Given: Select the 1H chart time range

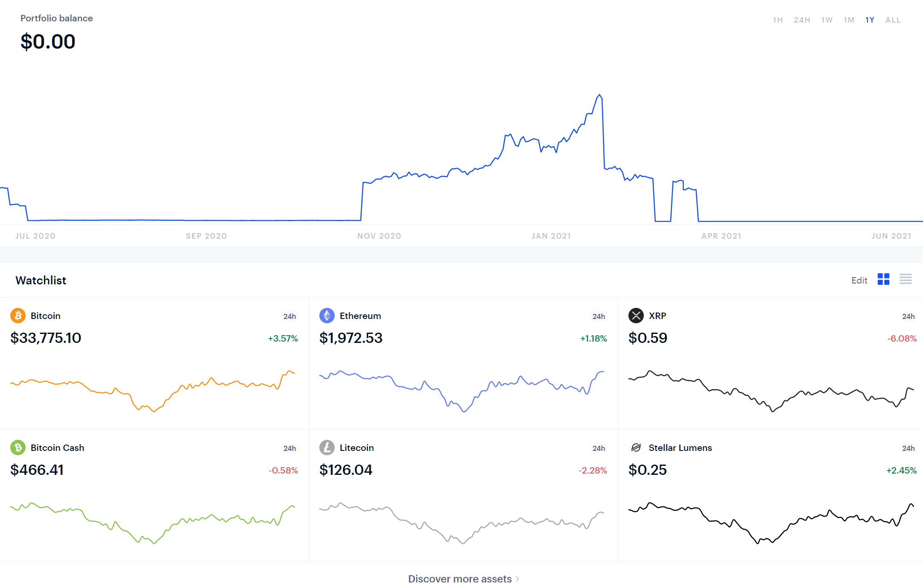Looking at the screenshot, I should (x=777, y=20).
